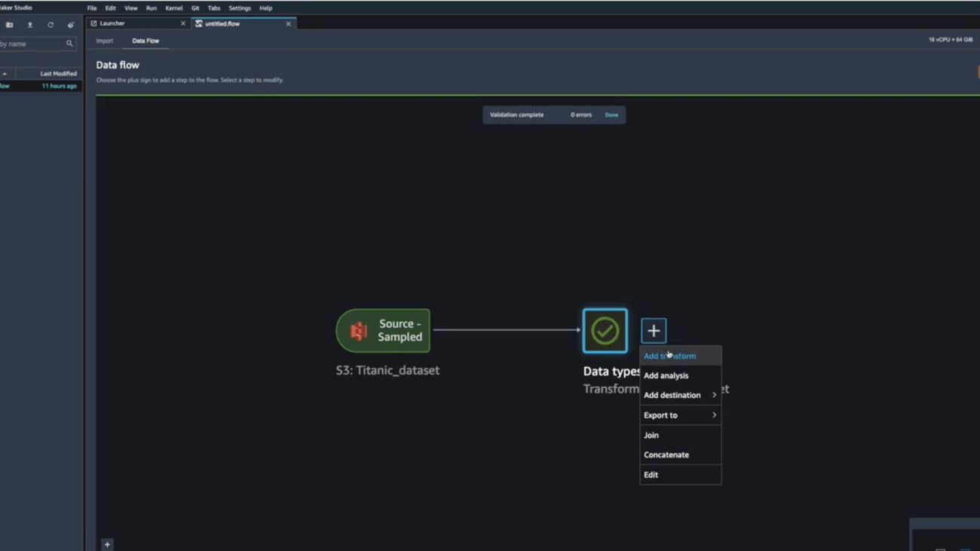Open the Git menu
This screenshot has height=551, width=980.
tap(195, 8)
